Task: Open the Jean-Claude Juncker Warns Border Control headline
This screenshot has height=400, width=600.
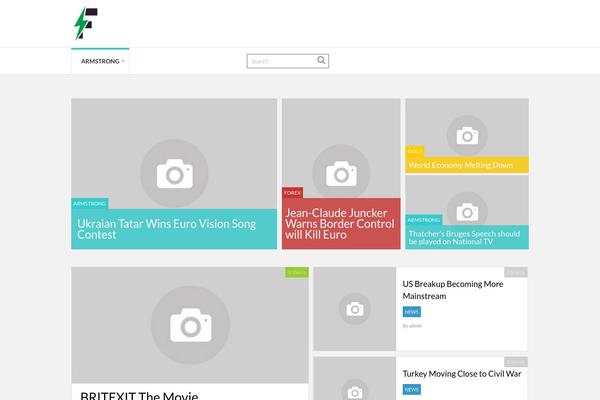Action: tap(339, 224)
